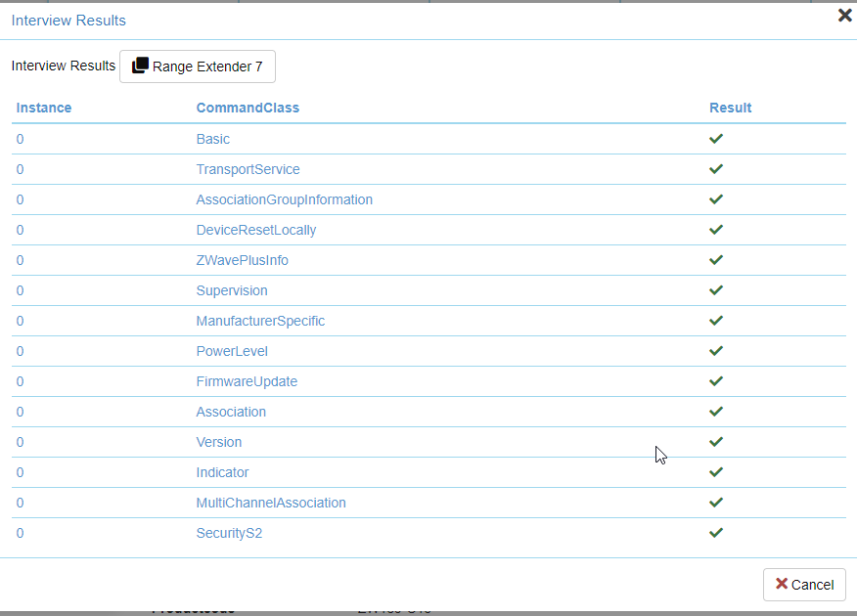Click the SecurityS2 result checkmark

coord(716,533)
